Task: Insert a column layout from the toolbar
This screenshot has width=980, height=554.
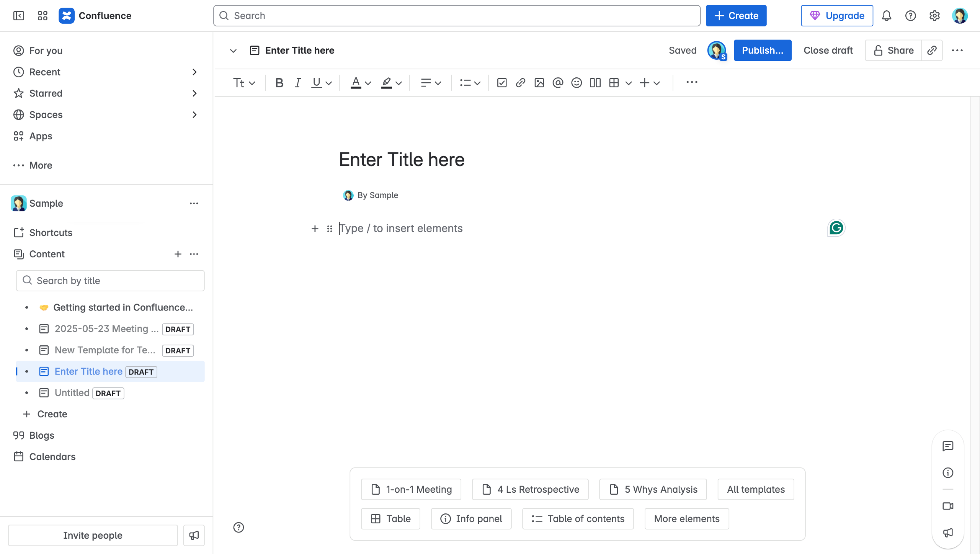Action: [595, 83]
